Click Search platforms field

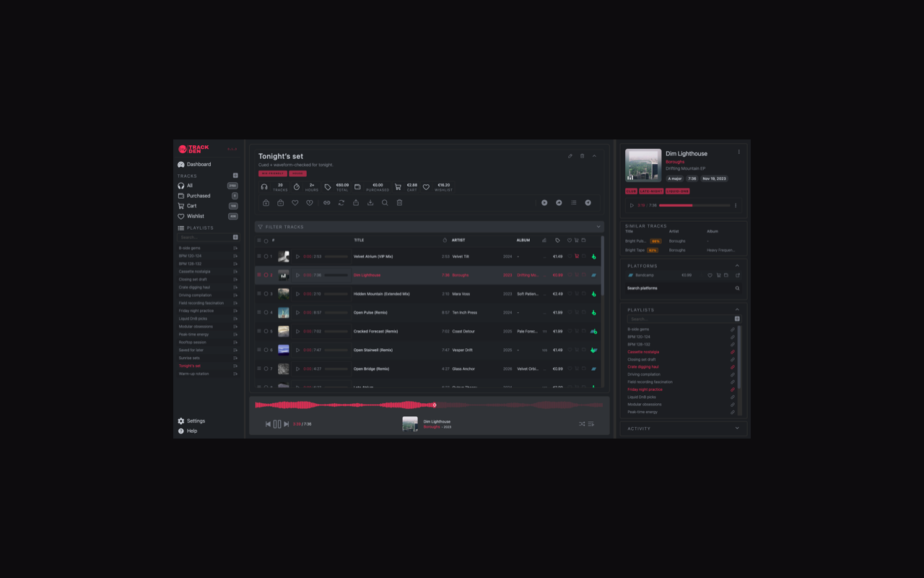coord(683,288)
